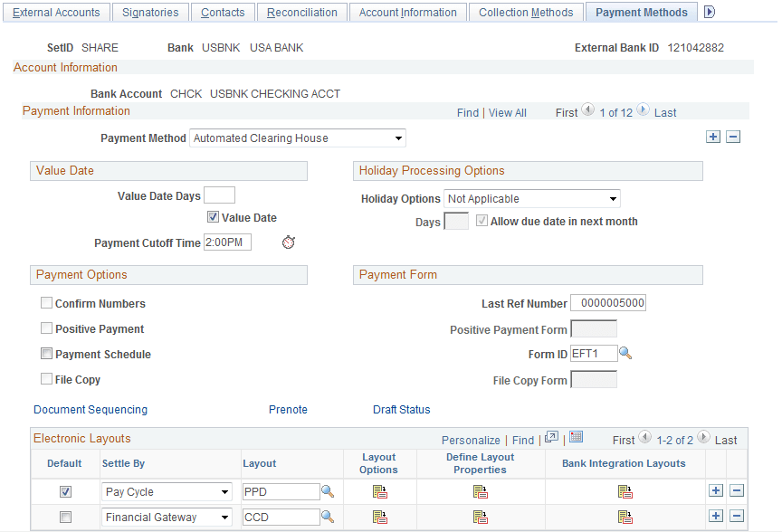Click Layout Options icon on the PPD row

379,491
